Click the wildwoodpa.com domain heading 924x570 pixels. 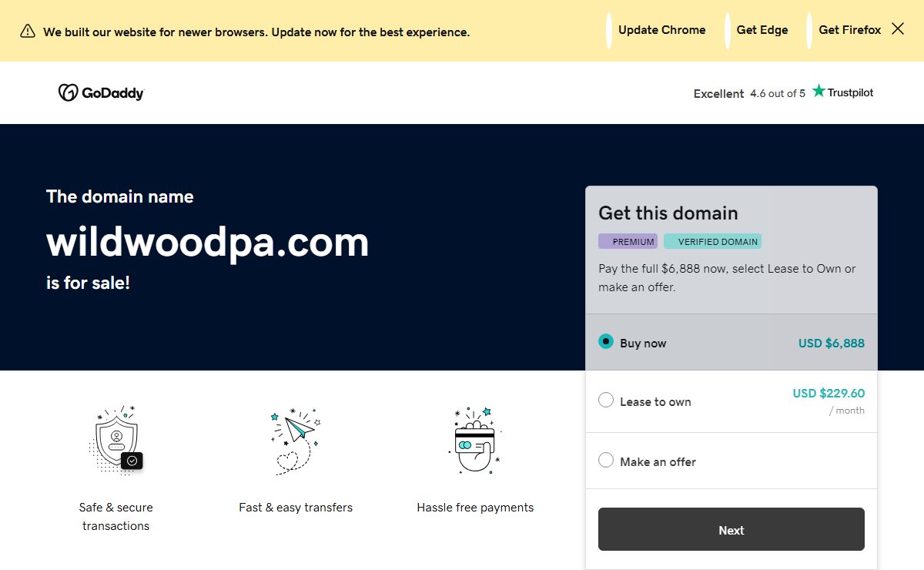(x=208, y=242)
